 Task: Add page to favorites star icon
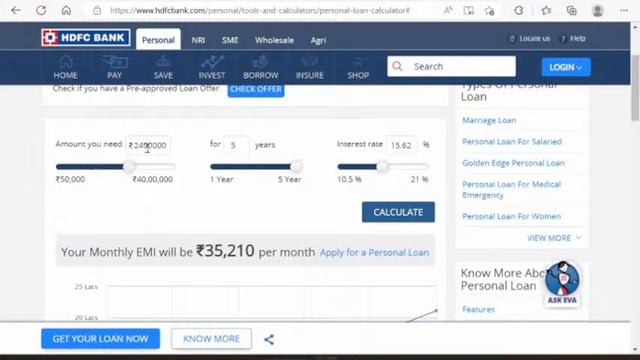tap(490, 11)
